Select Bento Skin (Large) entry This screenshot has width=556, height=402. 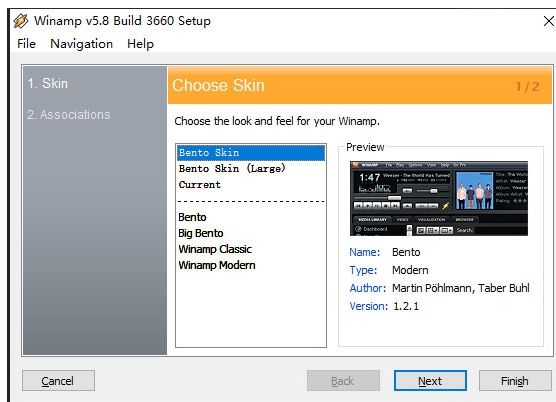coord(251,169)
